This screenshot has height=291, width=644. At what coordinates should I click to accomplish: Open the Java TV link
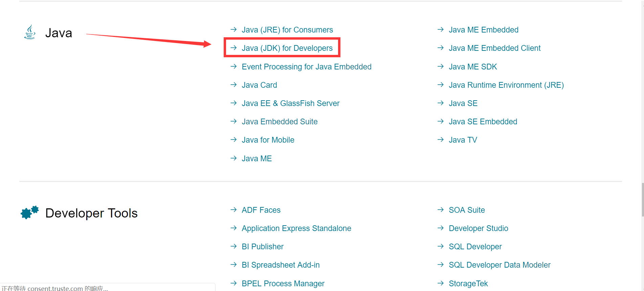463,140
